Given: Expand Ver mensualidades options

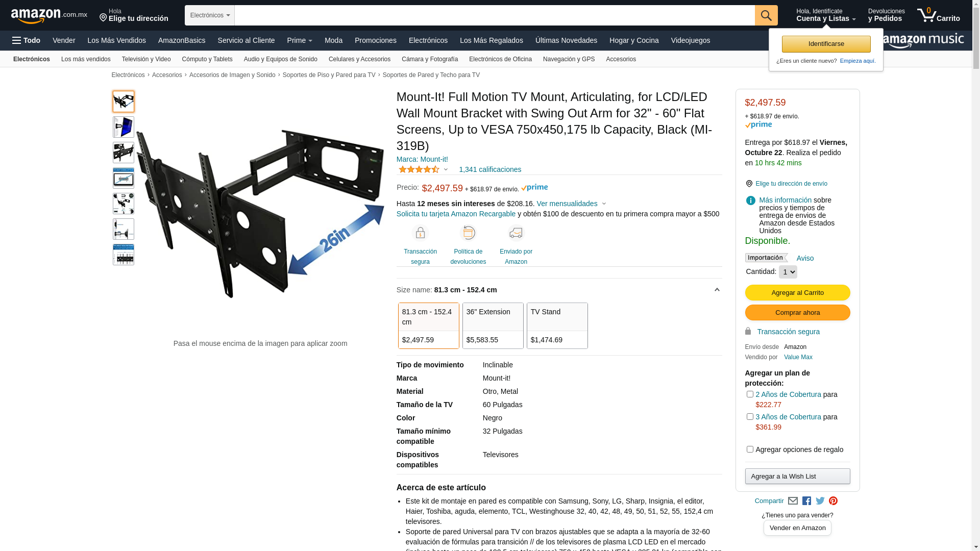Looking at the screenshot, I should [571, 204].
